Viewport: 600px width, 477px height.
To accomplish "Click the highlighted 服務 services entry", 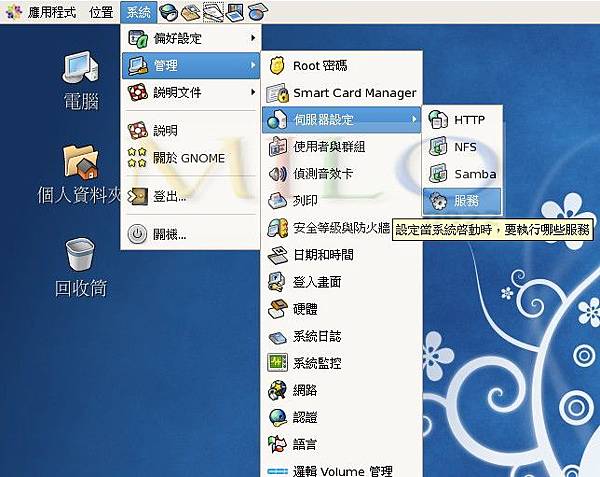I will [462, 201].
